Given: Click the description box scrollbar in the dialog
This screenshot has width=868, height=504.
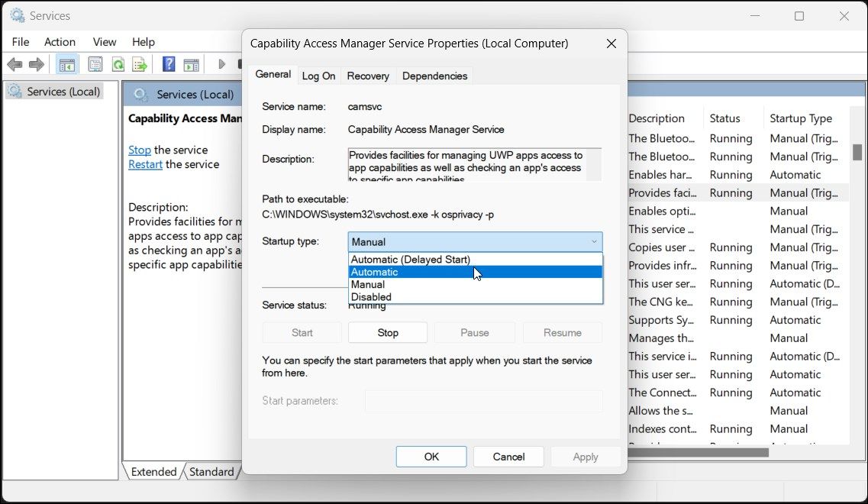Looking at the screenshot, I should point(593,164).
